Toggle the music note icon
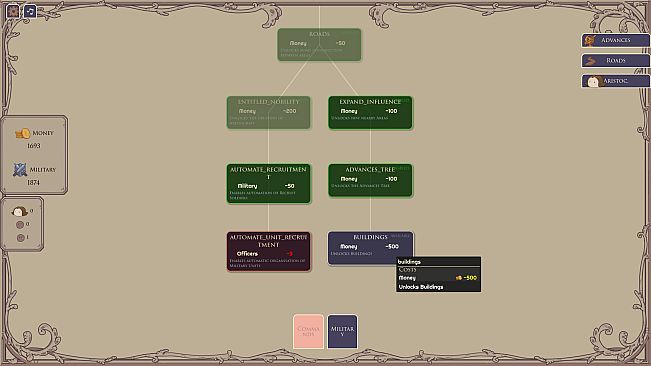The height and width of the screenshot is (366, 651). click(x=30, y=11)
